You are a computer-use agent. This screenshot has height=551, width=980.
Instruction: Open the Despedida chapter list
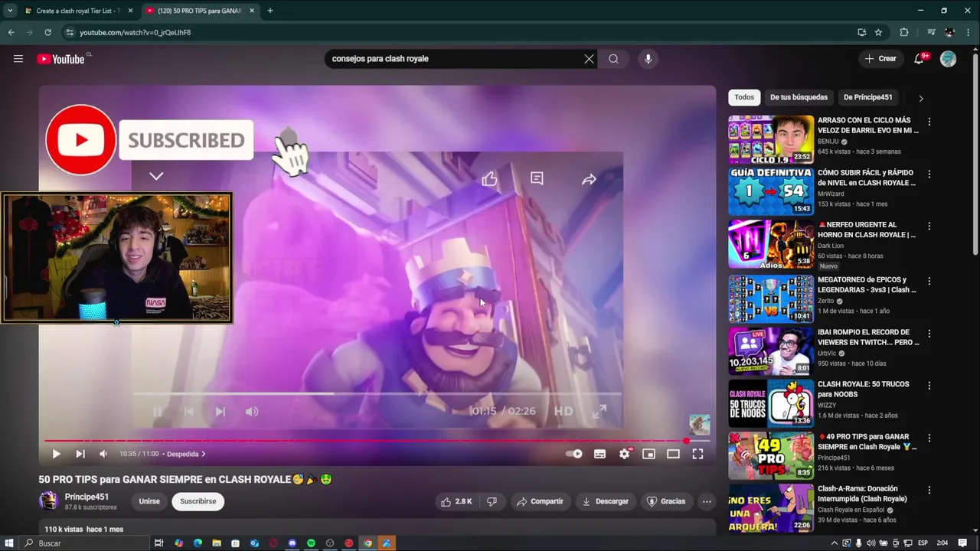(186, 454)
